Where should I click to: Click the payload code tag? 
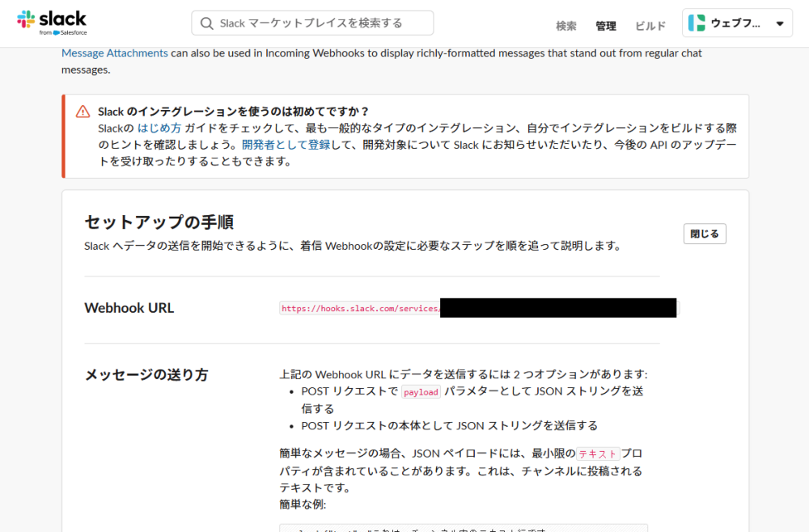pos(421,392)
